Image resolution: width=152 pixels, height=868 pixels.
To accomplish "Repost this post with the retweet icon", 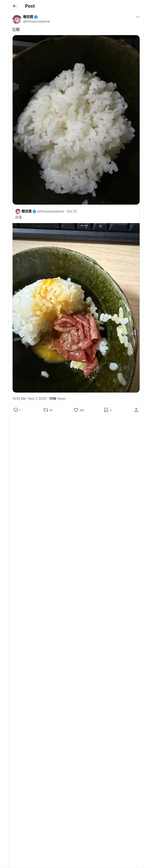I will point(45,410).
